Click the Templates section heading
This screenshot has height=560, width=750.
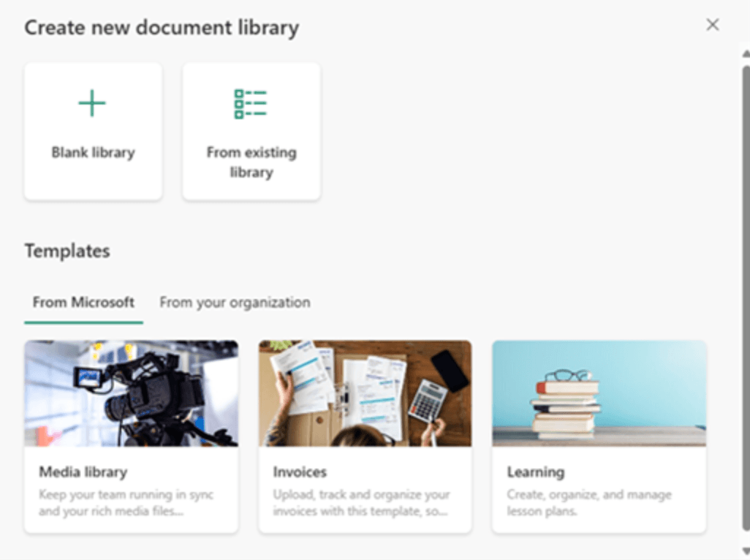(x=67, y=251)
